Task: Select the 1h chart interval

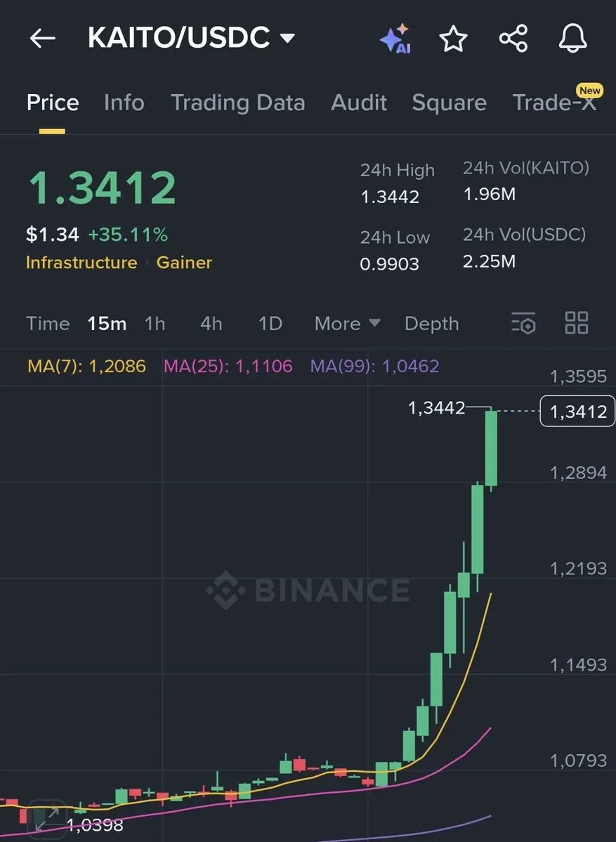Action: (x=155, y=324)
